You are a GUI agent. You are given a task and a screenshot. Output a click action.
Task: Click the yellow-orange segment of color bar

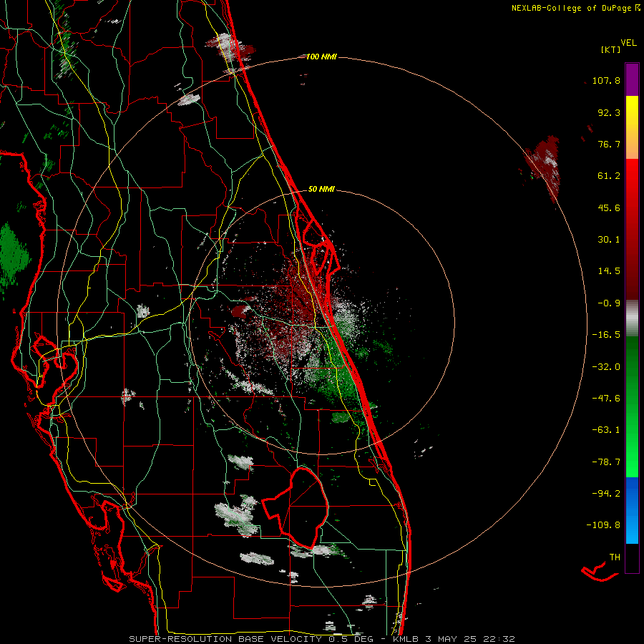[x=632, y=127]
